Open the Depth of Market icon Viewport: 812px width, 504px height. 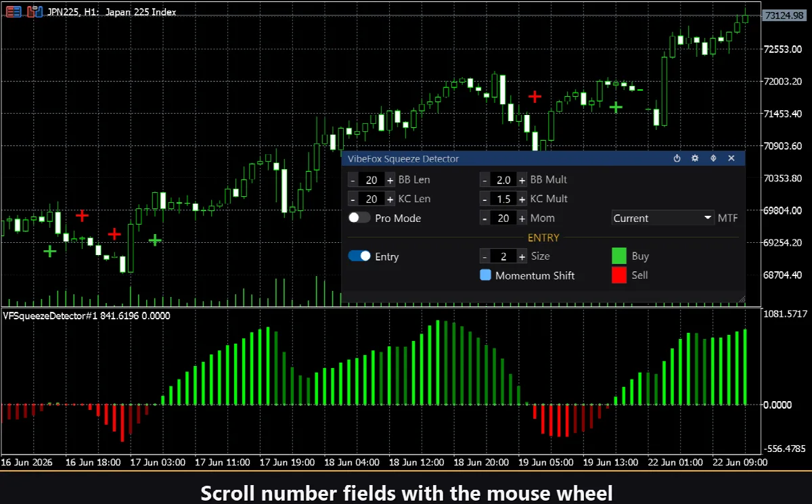click(13, 12)
